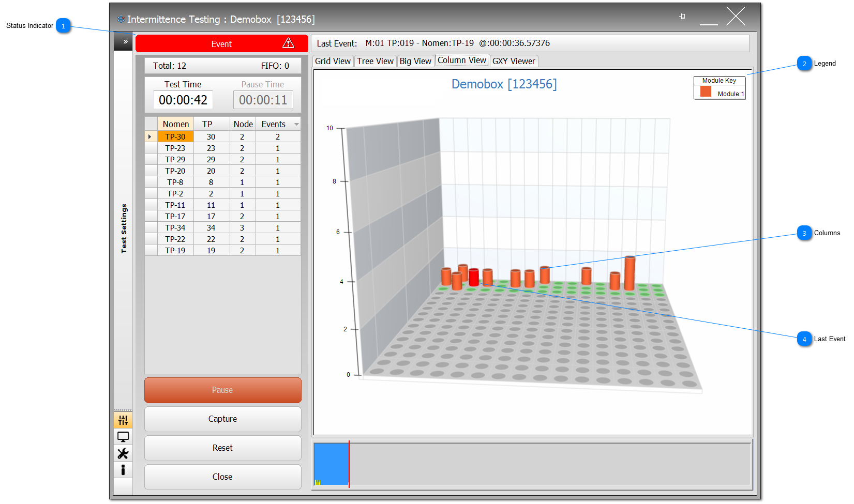This screenshot has height=504, width=854.
Task: Select the TP-19 row in events table
Action: (x=175, y=251)
